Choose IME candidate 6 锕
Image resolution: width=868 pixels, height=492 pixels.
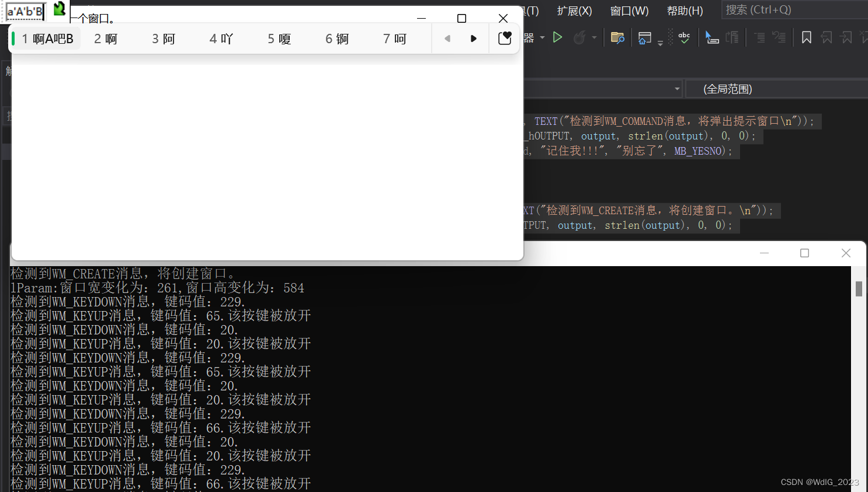(337, 39)
